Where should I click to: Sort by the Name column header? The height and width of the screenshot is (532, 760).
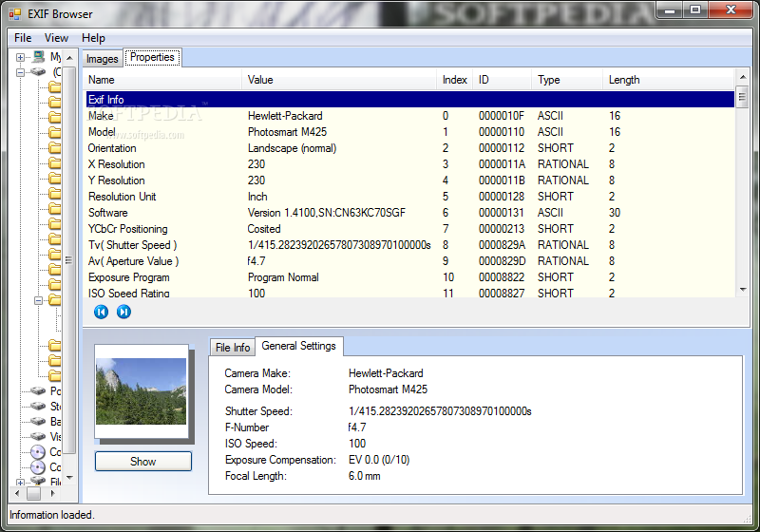[x=163, y=80]
